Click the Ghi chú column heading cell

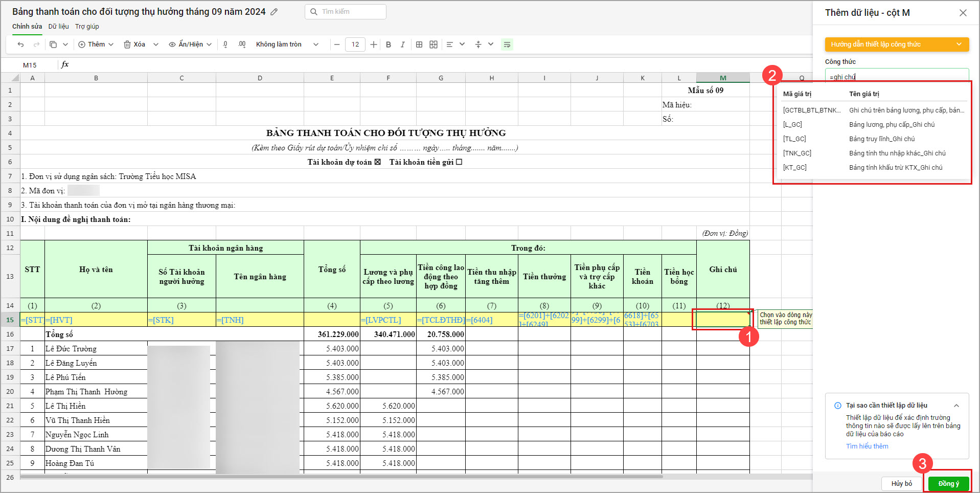723,270
